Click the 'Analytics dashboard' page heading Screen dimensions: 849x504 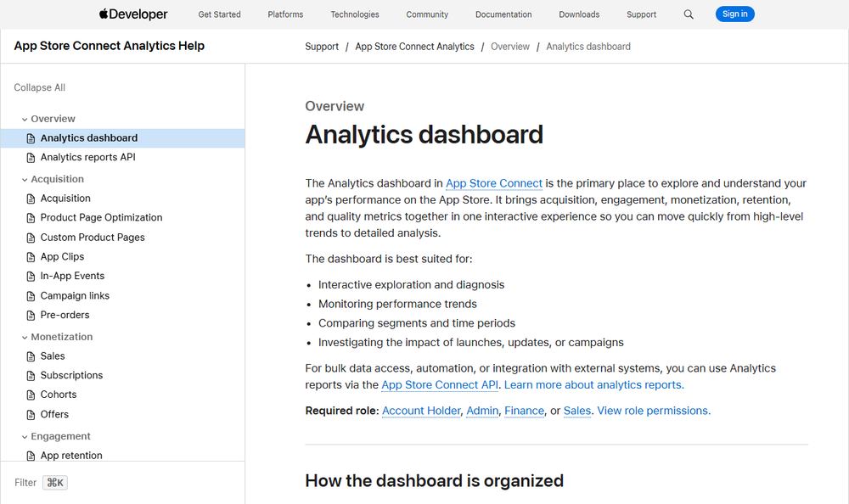point(424,135)
